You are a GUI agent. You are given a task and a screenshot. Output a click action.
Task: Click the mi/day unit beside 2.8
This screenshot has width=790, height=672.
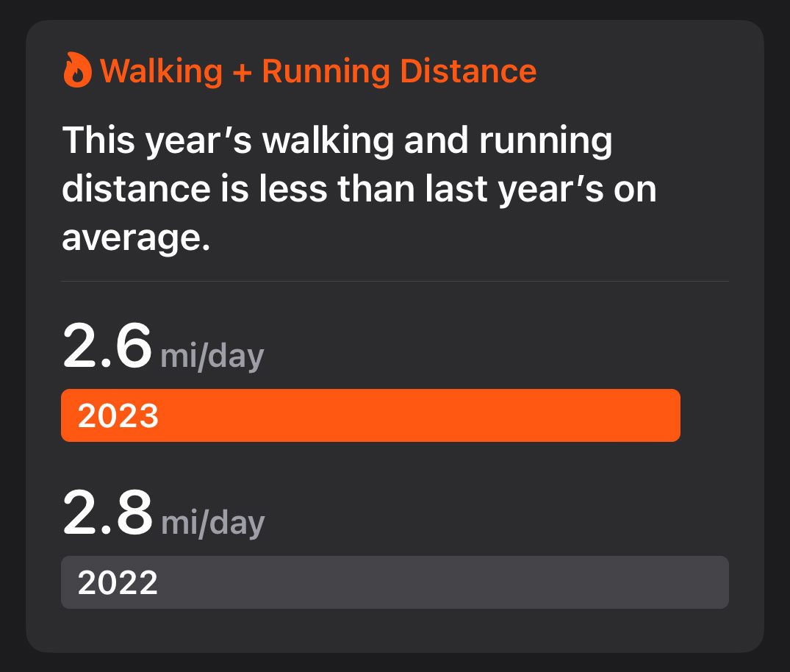coord(212,523)
